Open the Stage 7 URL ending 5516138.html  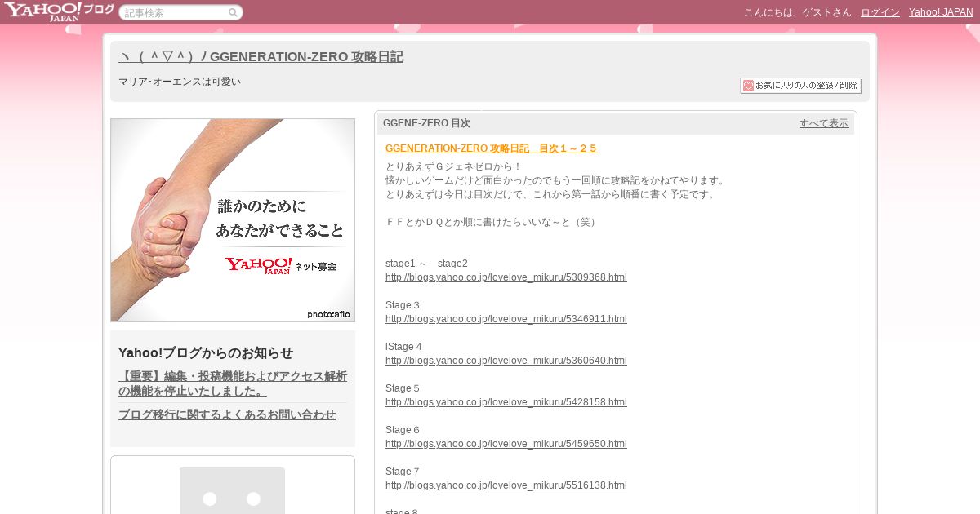506,485
